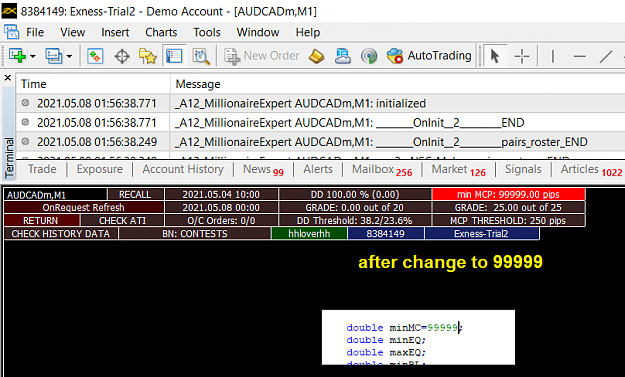Screen dimensions: 625x377
Task: Select the trendline tool
Action: click(x=606, y=56)
